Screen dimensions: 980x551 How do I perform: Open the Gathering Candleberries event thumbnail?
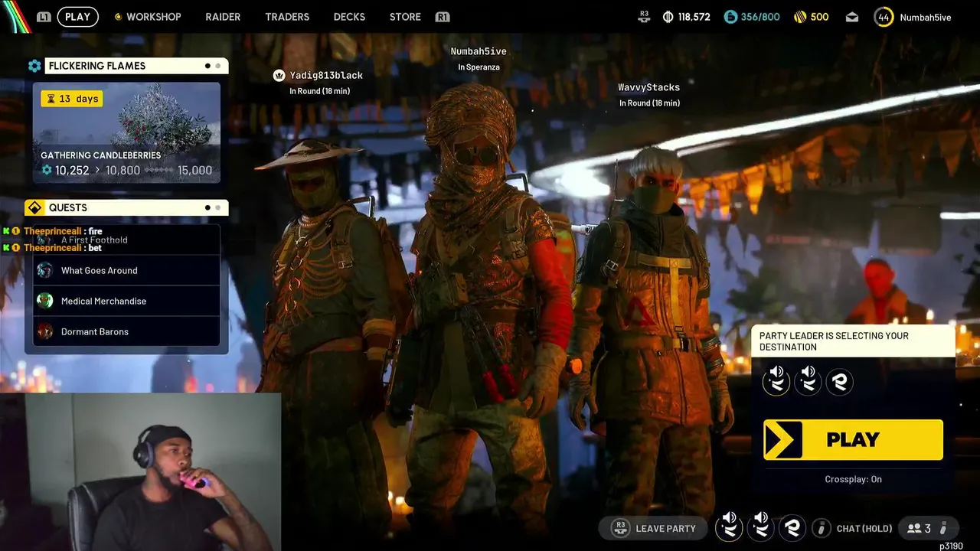[126, 132]
